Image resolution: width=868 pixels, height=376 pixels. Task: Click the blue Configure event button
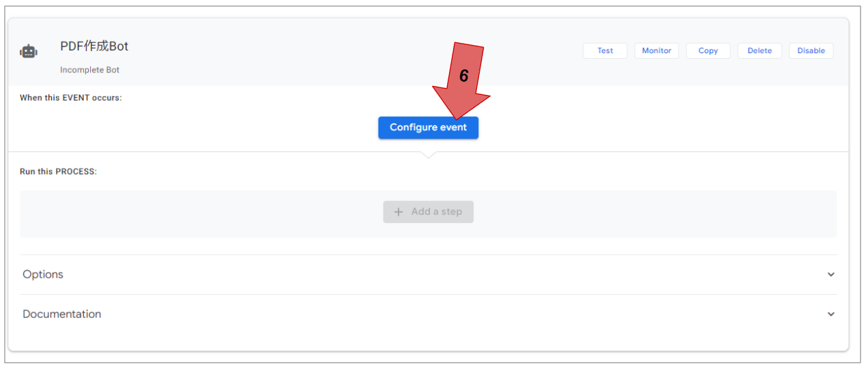pos(428,128)
